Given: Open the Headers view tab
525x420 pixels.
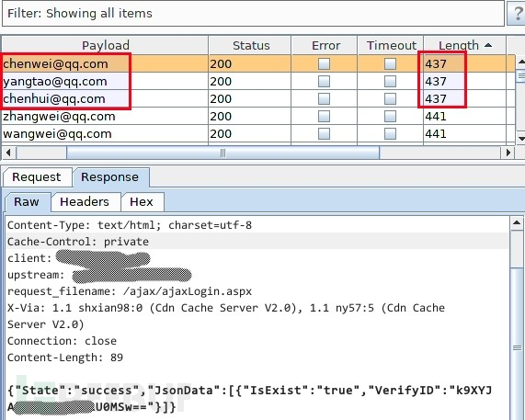Looking at the screenshot, I should (x=85, y=202).
